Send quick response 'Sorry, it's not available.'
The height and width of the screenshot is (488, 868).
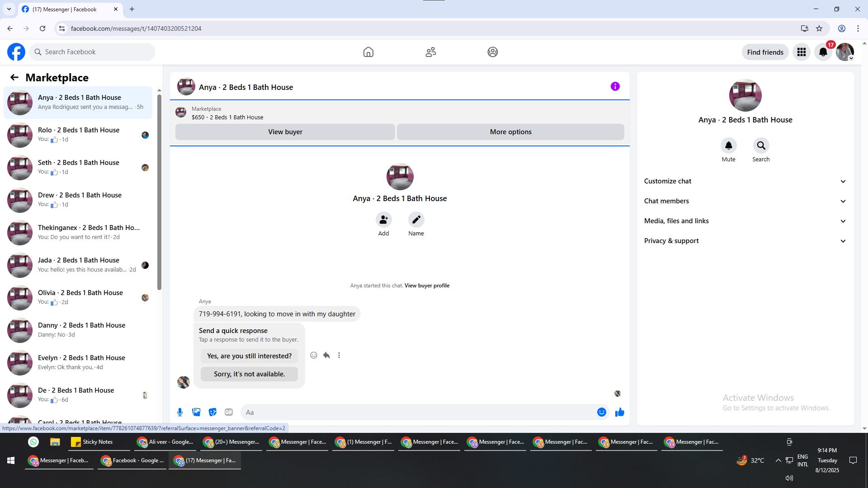click(x=249, y=374)
